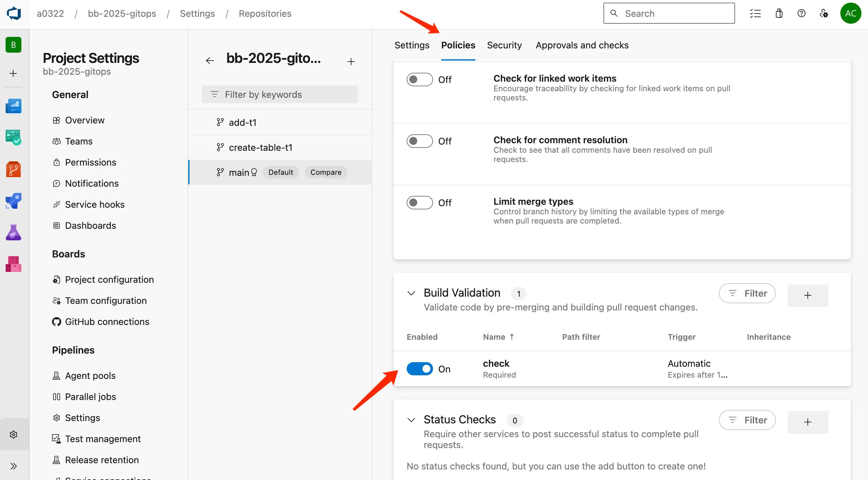
Task: Enable Check for linked work items
Action: [x=419, y=80]
